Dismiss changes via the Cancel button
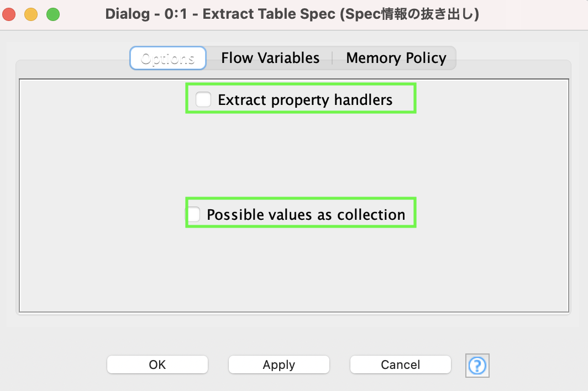Screen dimensions: 588x391 (400, 364)
